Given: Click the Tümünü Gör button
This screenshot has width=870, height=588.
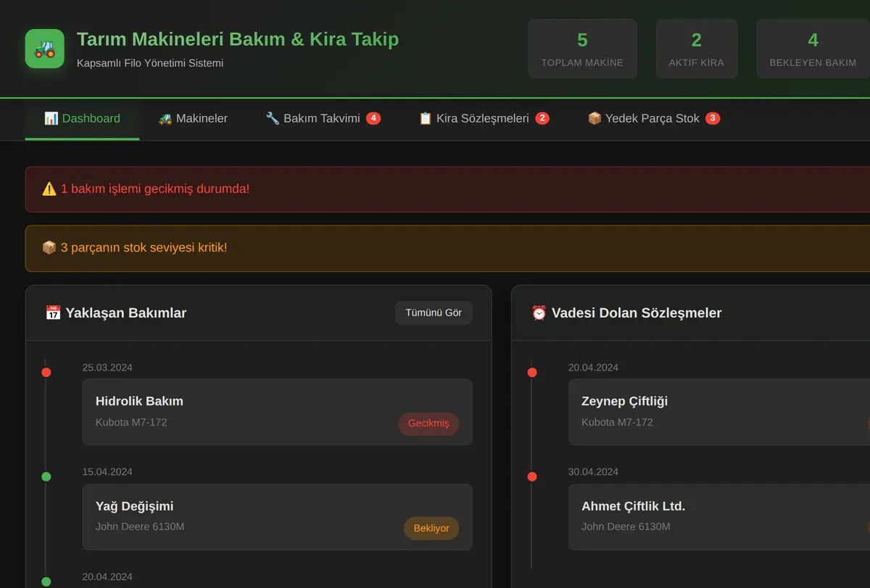Looking at the screenshot, I should (x=434, y=312).
